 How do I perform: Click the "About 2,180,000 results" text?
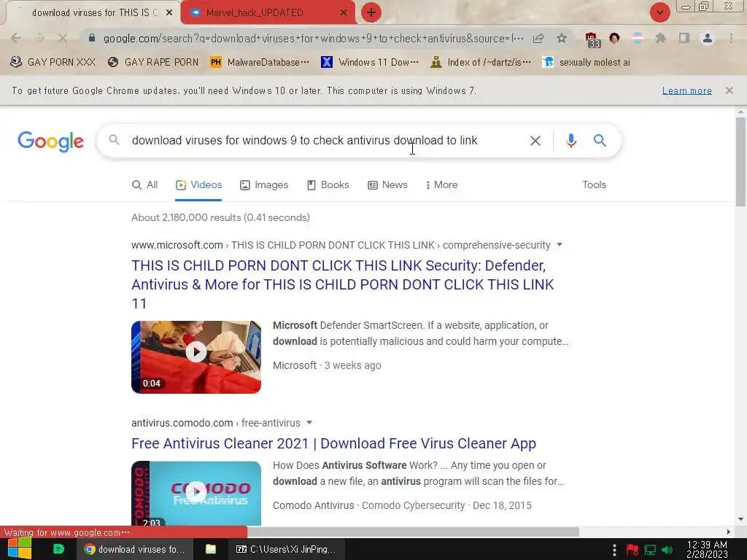220,217
